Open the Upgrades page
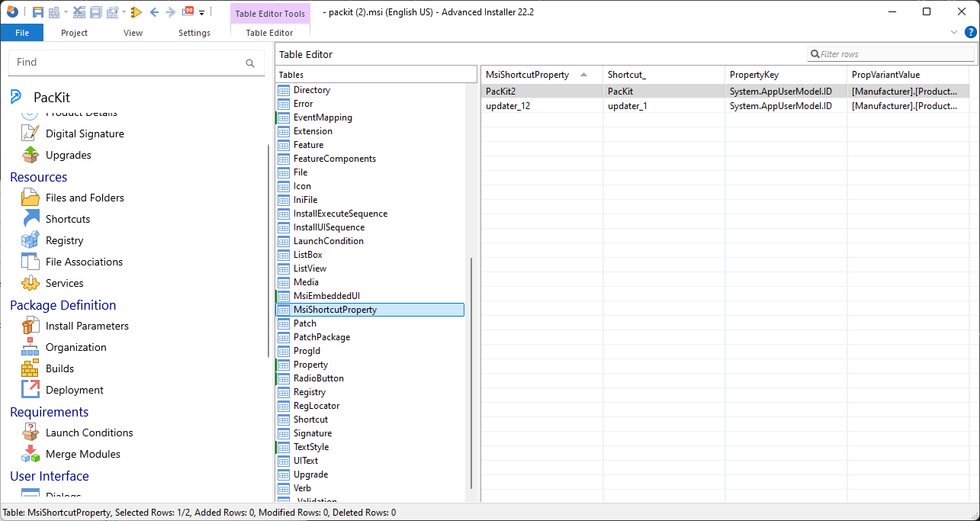This screenshot has height=521, width=980. (x=69, y=155)
